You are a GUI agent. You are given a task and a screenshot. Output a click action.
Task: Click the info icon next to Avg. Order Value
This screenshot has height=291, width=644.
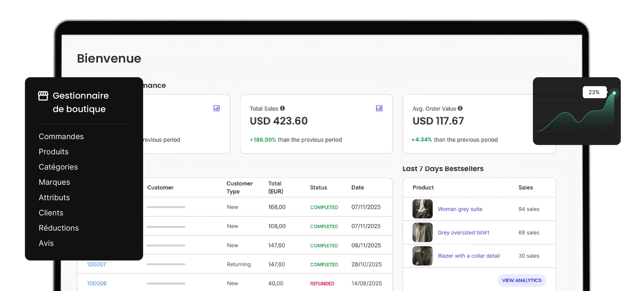460,108
